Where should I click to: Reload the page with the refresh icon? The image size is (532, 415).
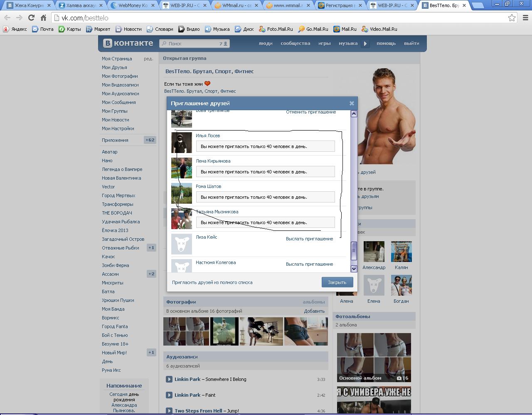tap(31, 18)
